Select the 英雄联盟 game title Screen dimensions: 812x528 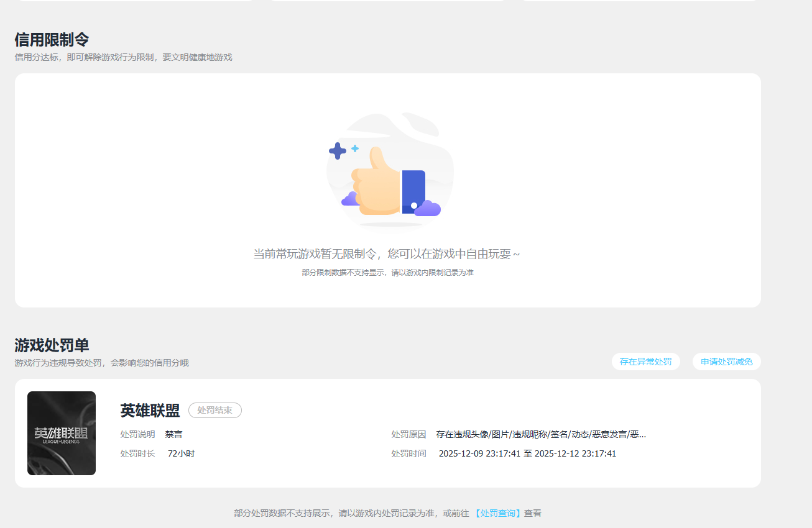(x=150, y=411)
